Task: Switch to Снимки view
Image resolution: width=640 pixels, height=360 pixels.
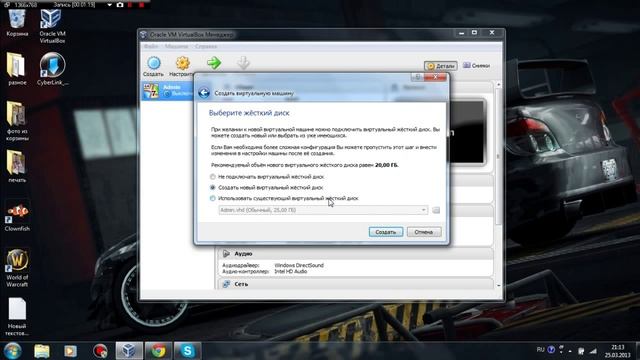Action: point(476,65)
